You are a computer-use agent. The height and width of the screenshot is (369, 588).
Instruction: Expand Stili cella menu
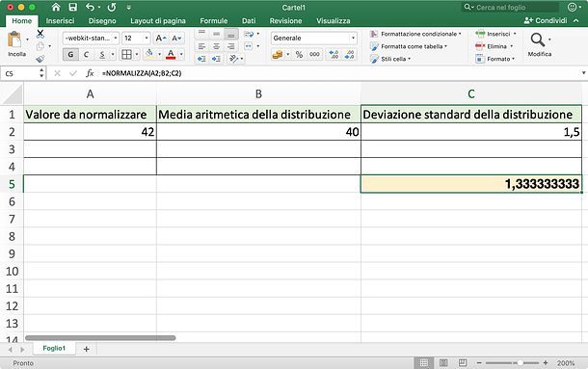coord(390,59)
